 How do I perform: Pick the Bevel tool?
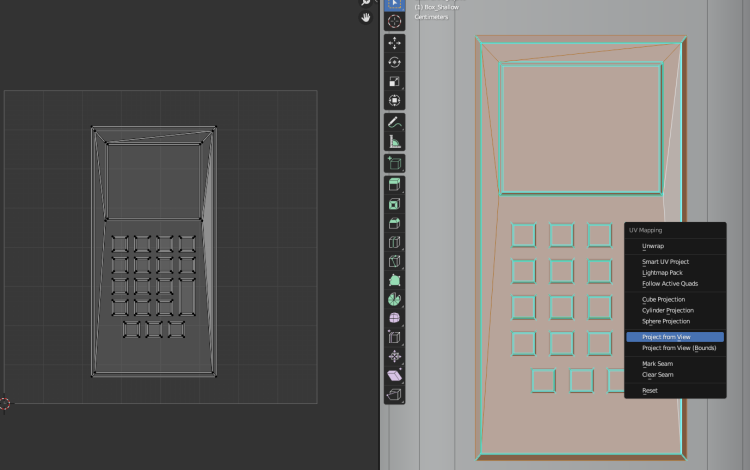click(394, 223)
